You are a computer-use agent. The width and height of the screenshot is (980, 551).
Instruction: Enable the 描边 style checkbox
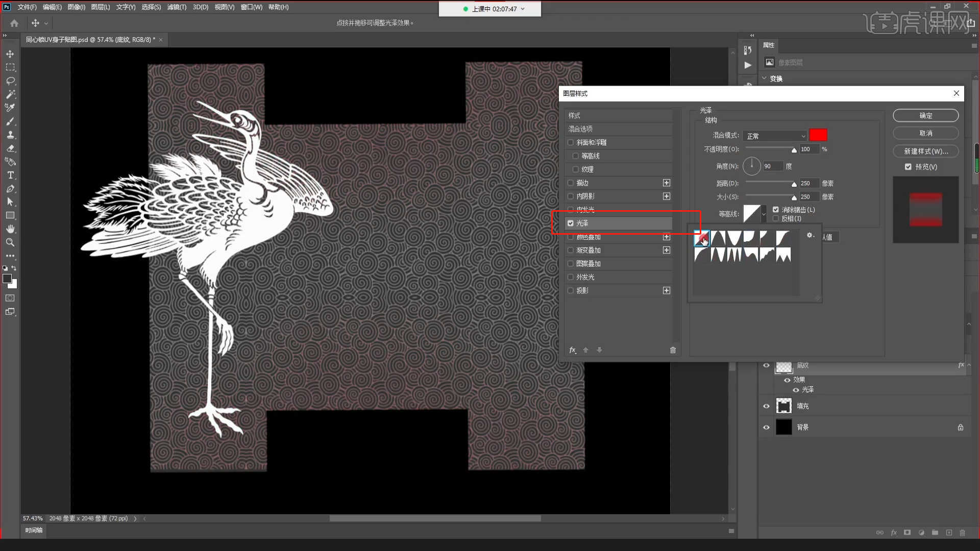point(571,183)
